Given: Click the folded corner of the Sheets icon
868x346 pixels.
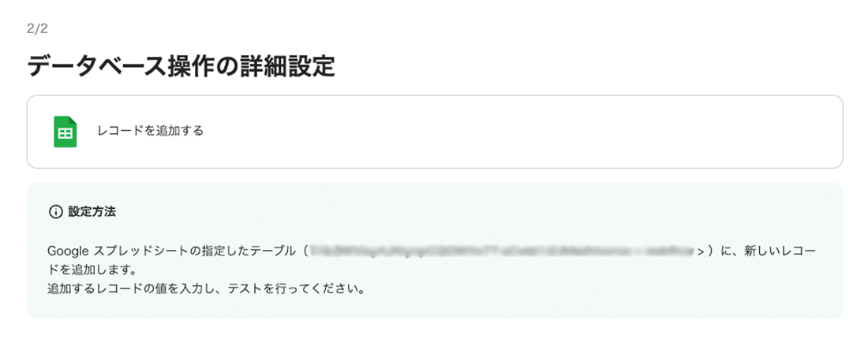Looking at the screenshot, I should pyautogui.click(x=72, y=121).
